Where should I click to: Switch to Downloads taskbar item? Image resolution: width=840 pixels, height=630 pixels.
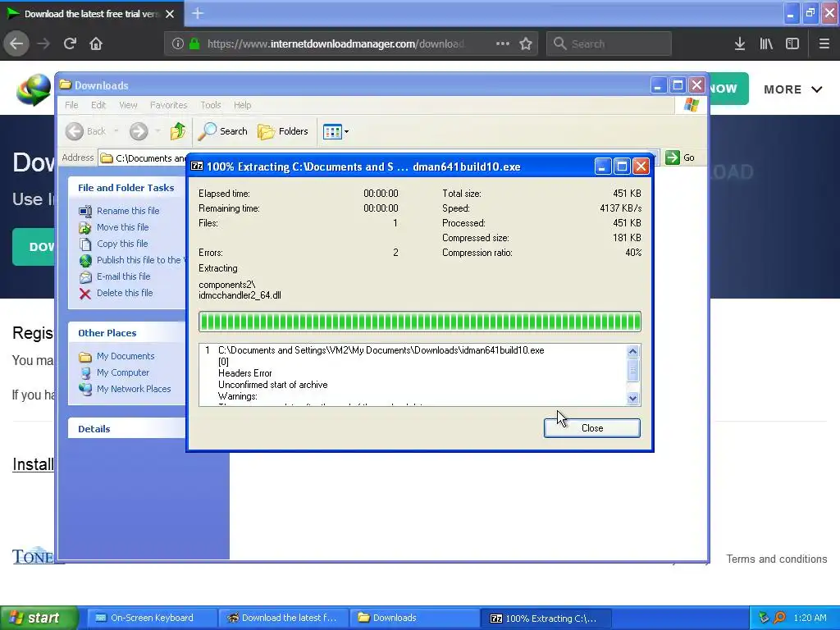click(414, 618)
